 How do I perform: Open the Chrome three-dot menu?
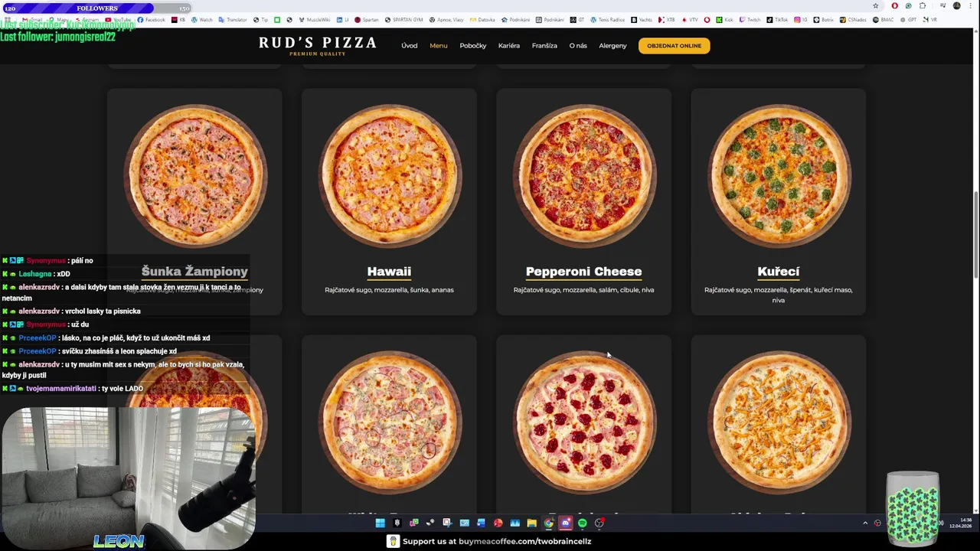[x=970, y=6]
